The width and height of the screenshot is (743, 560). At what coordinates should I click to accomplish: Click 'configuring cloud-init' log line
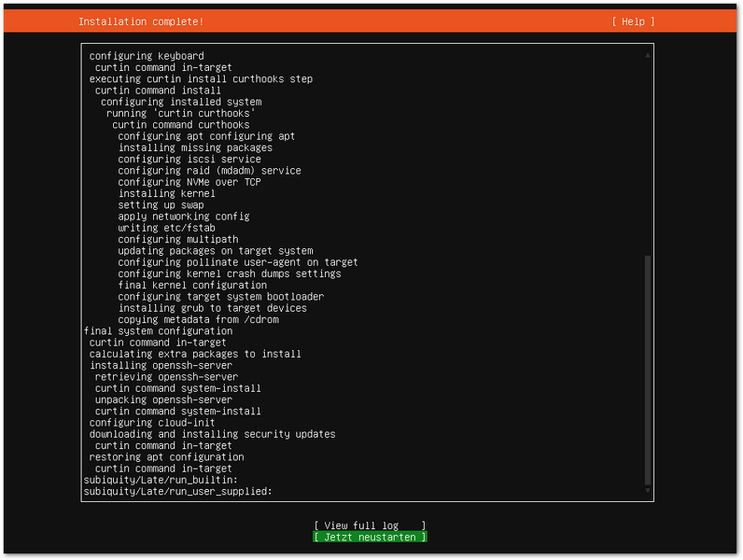point(152,422)
